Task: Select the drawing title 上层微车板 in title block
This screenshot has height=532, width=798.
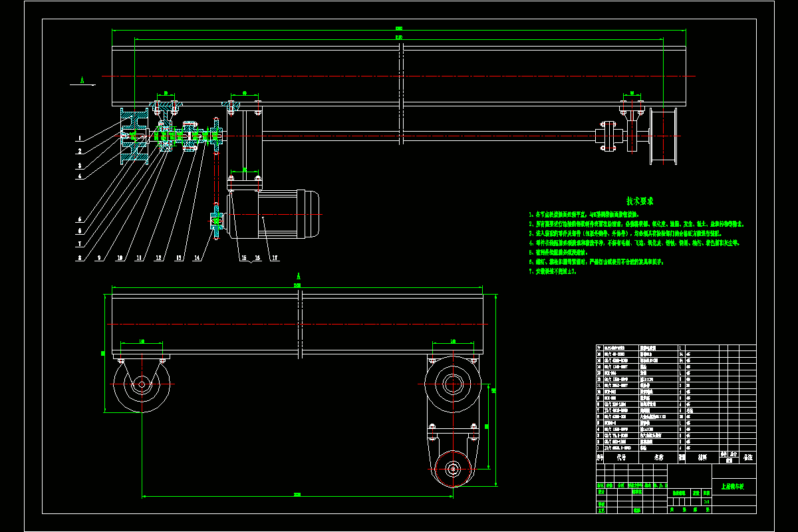Action: pos(732,487)
